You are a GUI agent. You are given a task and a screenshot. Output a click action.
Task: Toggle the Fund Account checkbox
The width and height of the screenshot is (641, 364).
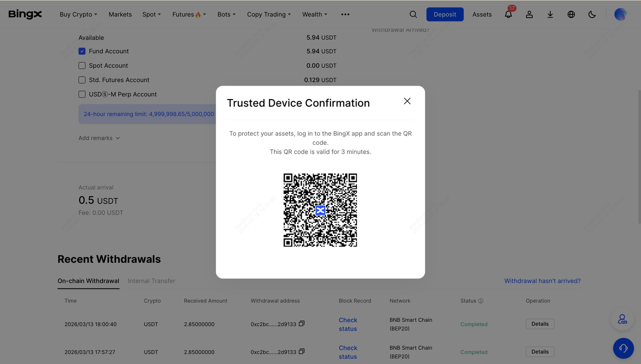[x=82, y=51]
